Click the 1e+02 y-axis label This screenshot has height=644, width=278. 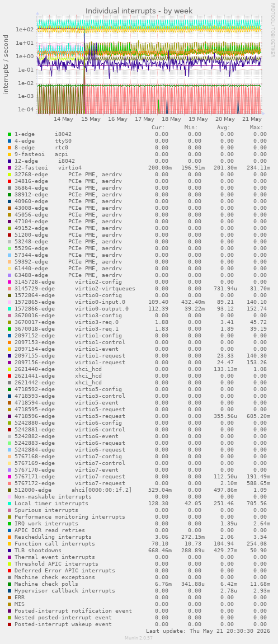coord(25,30)
